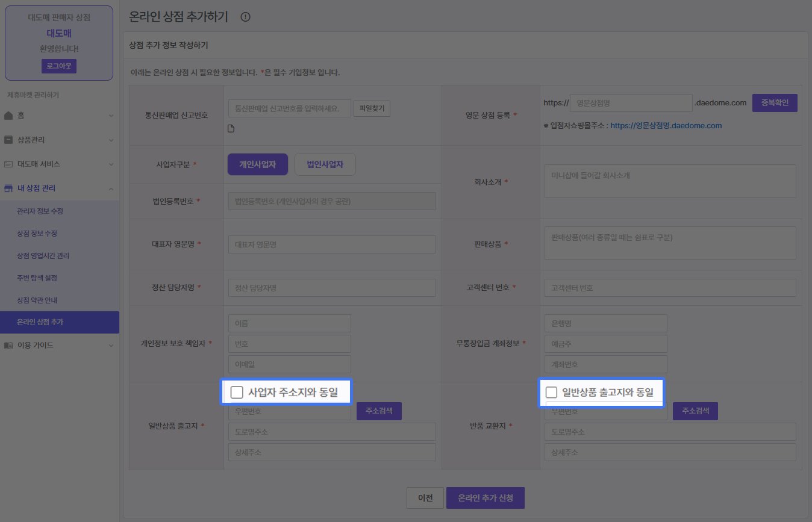Check the 사업자 주소지와 동일 checkbox
The height and width of the screenshot is (522, 812).
click(237, 393)
